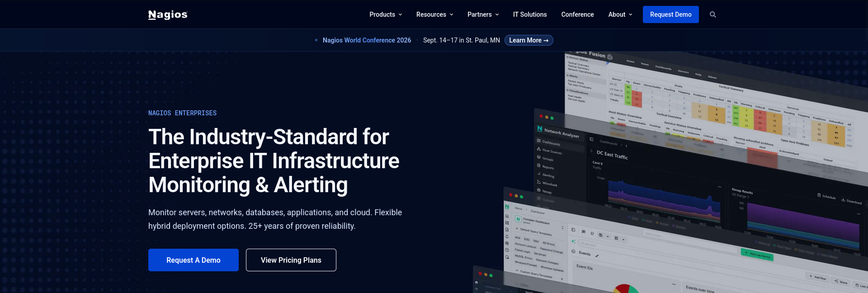Open the search magnifier icon
868x293 pixels.
[713, 14]
